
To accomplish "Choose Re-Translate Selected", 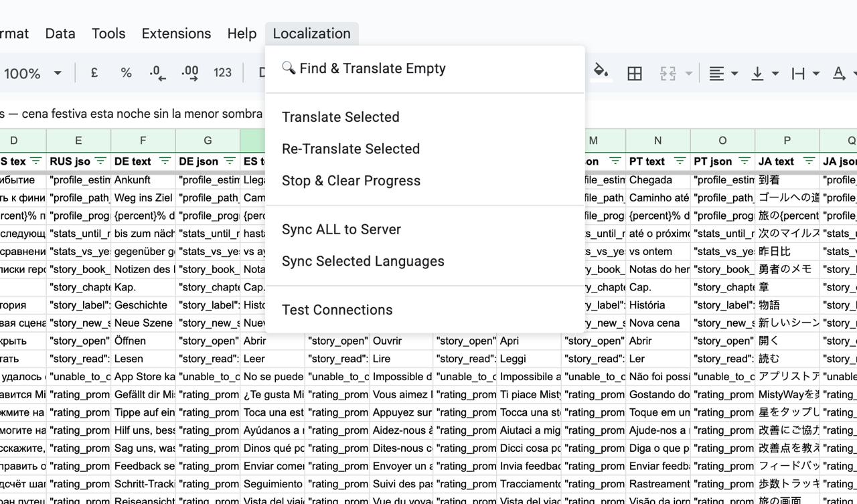I will pos(425,149).
